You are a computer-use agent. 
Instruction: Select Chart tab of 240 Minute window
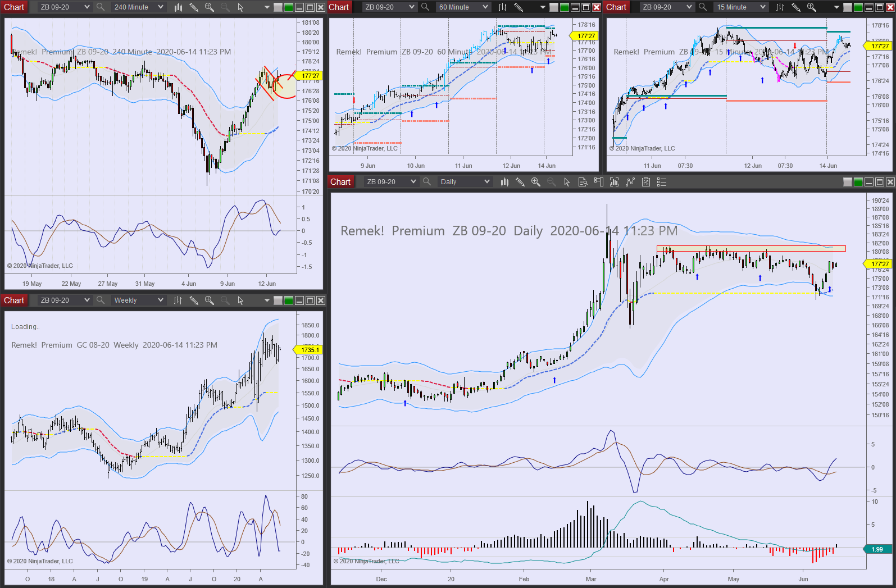pyautogui.click(x=14, y=7)
